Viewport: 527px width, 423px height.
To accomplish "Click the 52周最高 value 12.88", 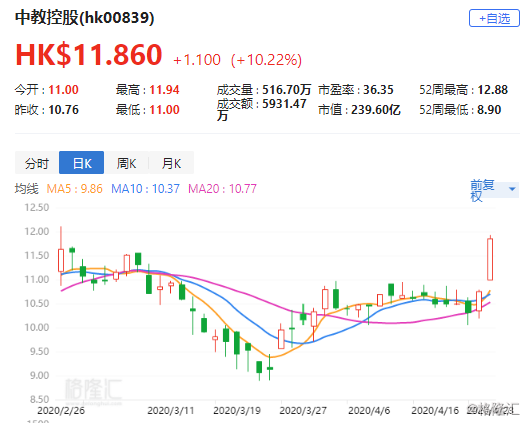I will 493,90.
